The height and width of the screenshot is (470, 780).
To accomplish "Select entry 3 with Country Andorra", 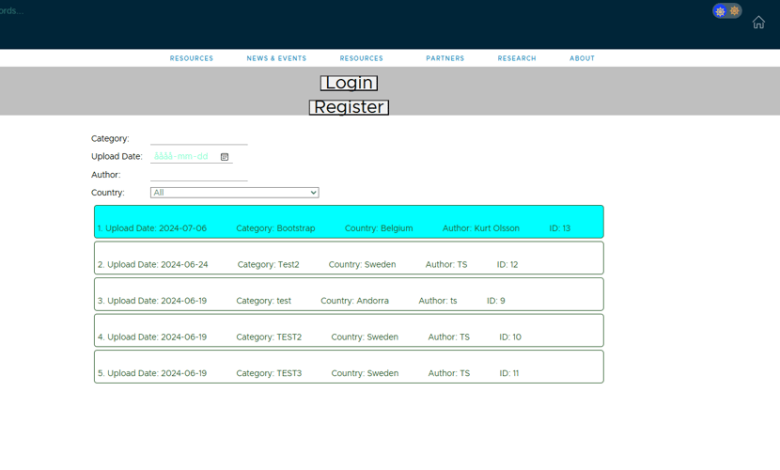I will [349, 294].
